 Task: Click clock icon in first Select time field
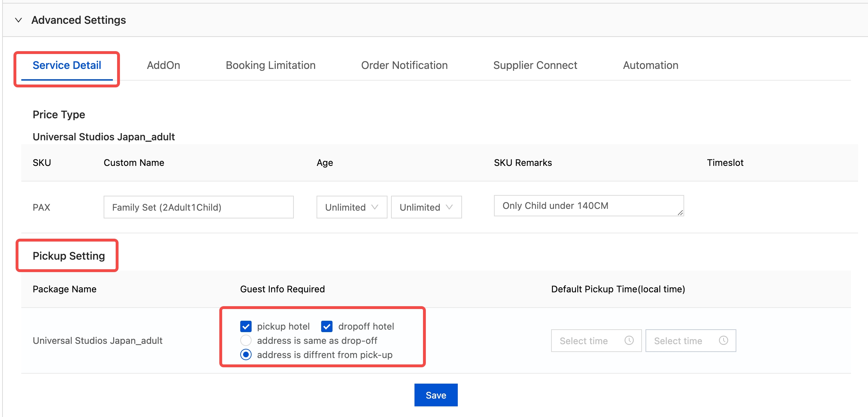629,340
